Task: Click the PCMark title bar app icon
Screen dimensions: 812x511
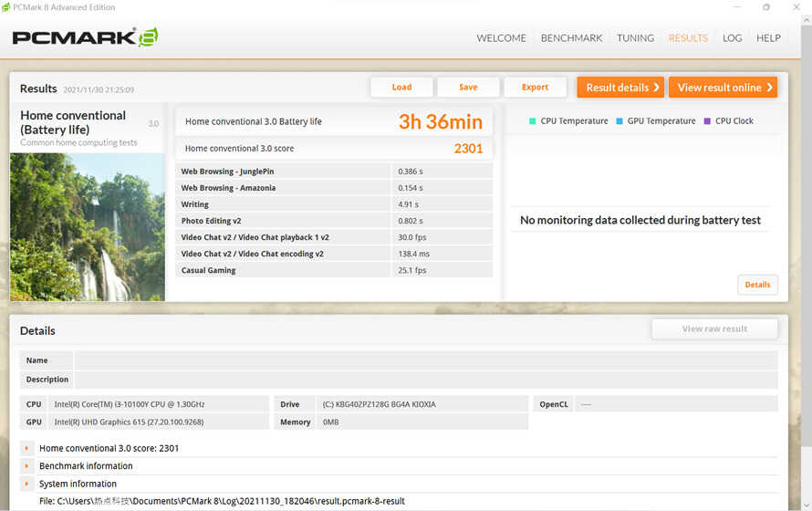Action: [5, 7]
